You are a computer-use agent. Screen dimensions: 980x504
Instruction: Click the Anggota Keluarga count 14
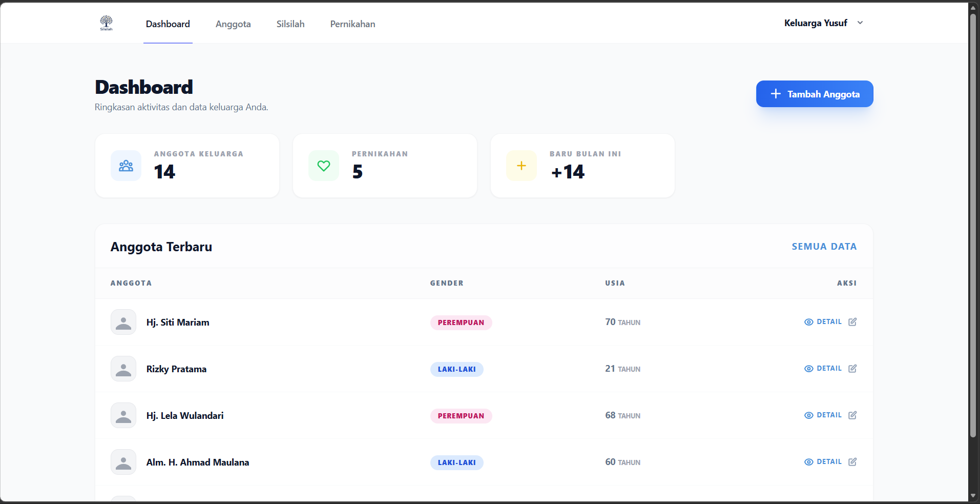click(x=164, y=172)
